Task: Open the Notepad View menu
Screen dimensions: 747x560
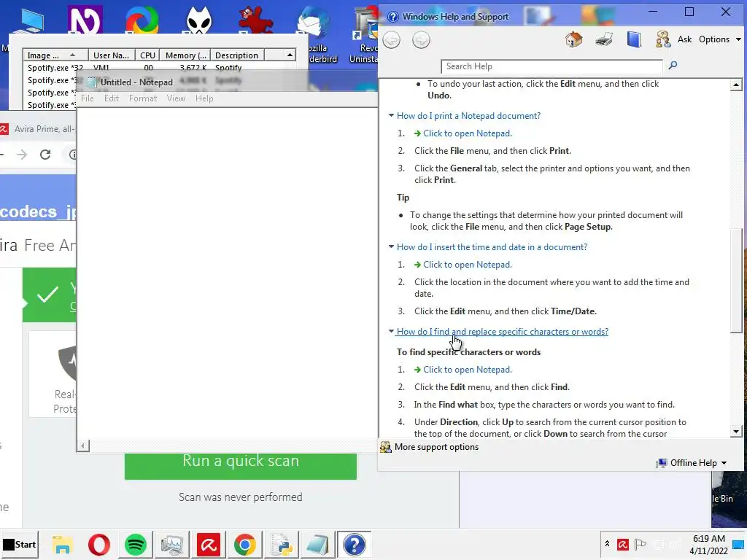Action: coord(176,98)
